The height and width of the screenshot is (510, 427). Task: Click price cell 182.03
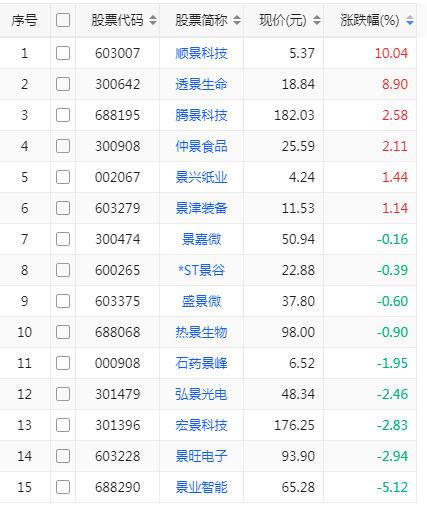coord(294,115)
